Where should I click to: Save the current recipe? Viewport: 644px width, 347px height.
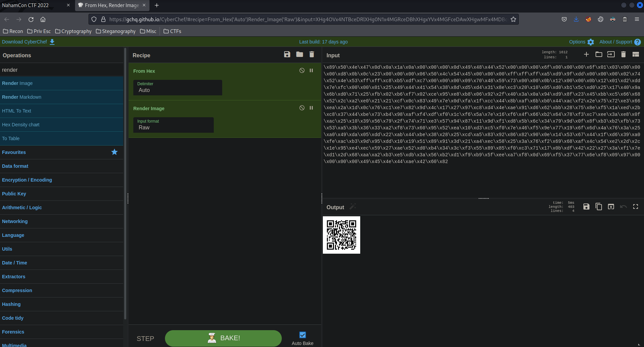(x=287, y=54)
